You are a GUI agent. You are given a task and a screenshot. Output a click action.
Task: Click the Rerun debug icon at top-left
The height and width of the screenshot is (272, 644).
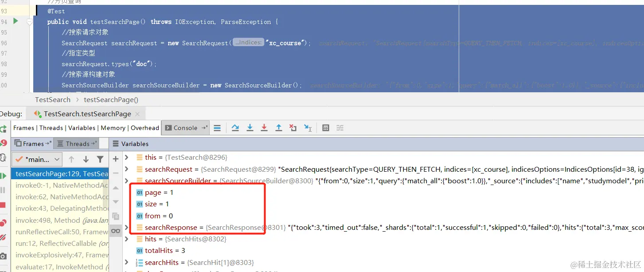click(3, 129)
